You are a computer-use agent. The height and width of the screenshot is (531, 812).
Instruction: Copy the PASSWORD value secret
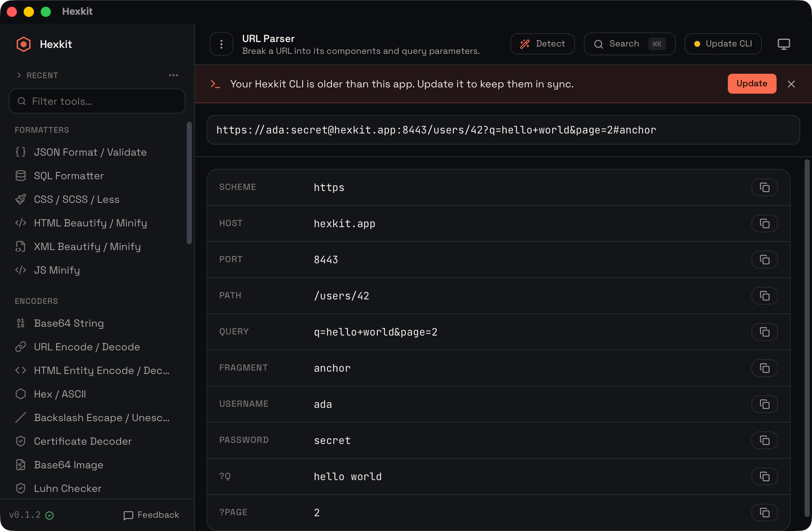(x=765, y=440)
